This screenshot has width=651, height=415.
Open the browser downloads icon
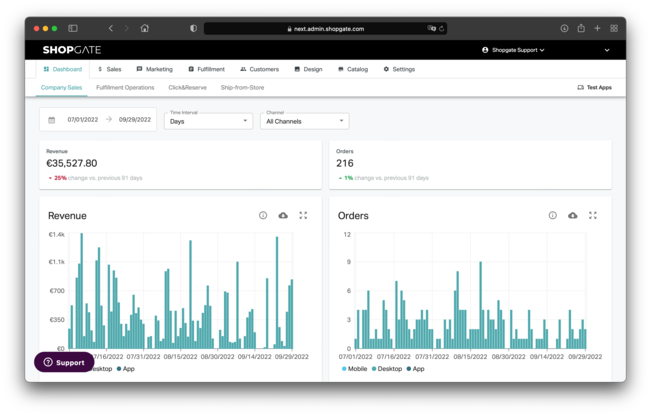[x=564, y=28]
